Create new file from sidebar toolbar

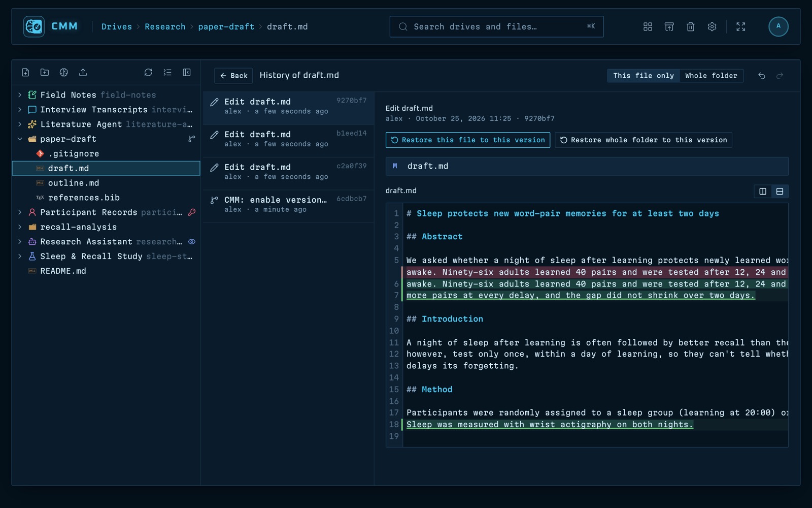coord(25,73)
